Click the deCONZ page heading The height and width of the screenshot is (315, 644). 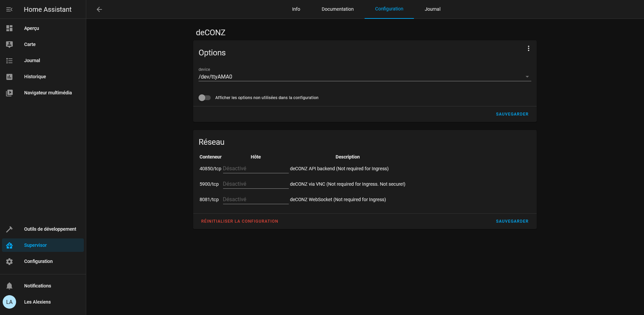coord(211,33)
